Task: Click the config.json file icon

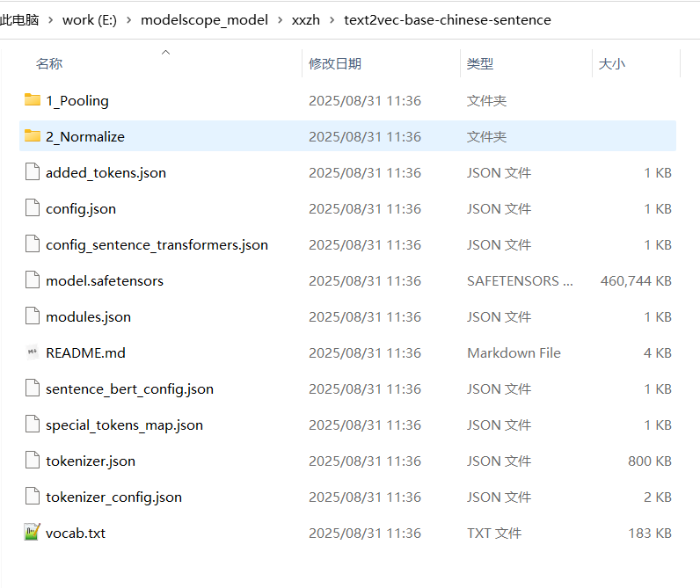Action: click(33, 208)
